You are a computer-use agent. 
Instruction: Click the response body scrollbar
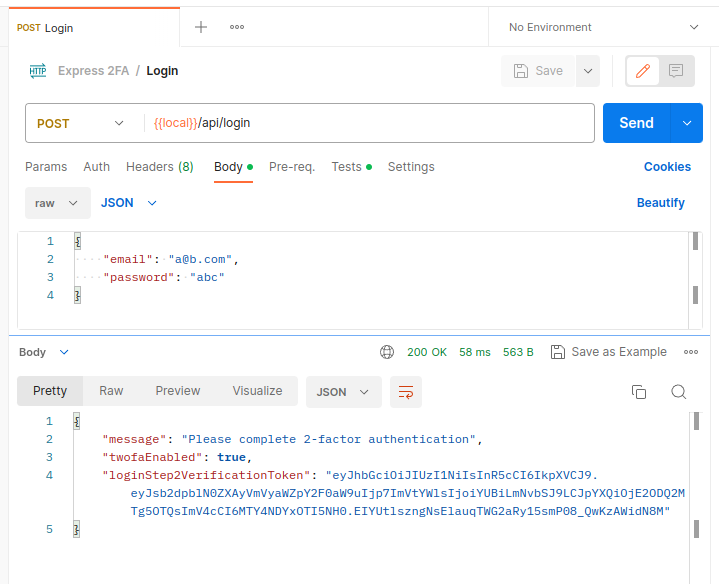click(696, 497)
